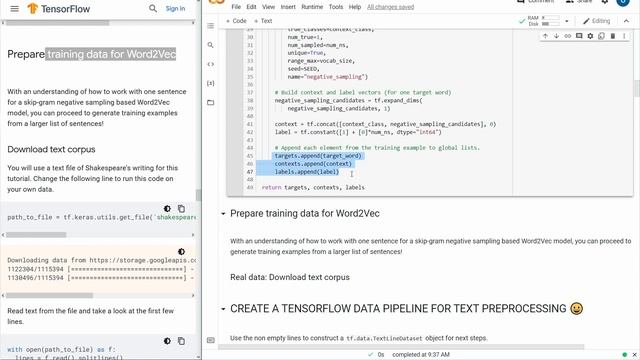Open the RAM Disk runtime dropdown arrow
The width and height of the screenshot is (640, 360).
(x=567, y=21)
